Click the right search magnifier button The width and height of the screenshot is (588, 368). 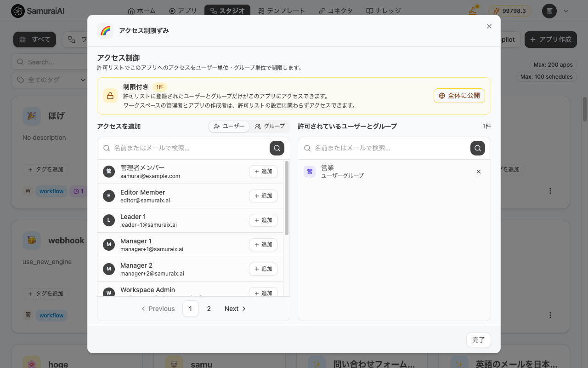click(x=478, y=148)
